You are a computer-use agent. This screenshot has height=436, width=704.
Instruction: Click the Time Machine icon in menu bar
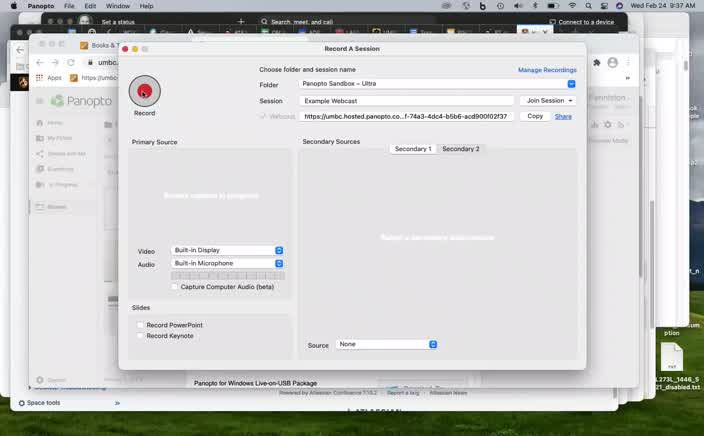coord(500,6)
